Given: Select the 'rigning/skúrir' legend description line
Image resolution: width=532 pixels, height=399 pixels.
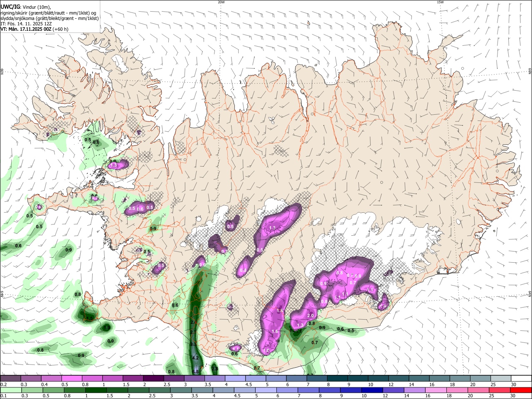Looking at the screenshot, I should (48, 13).
